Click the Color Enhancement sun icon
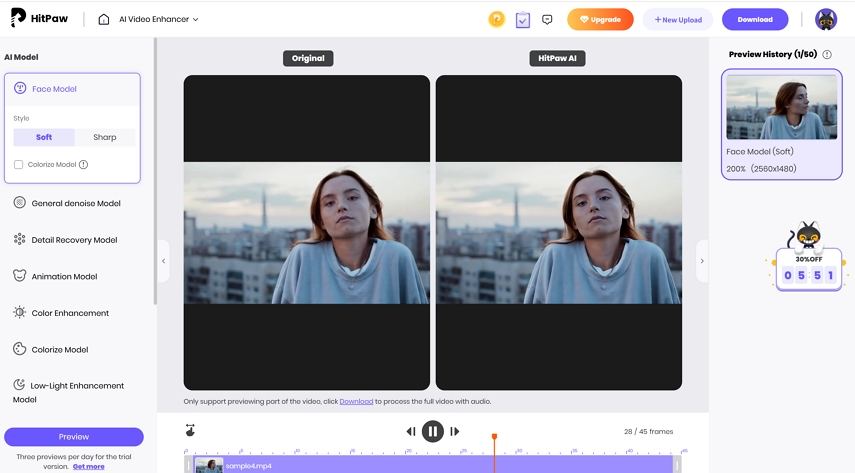 [20, 312]
